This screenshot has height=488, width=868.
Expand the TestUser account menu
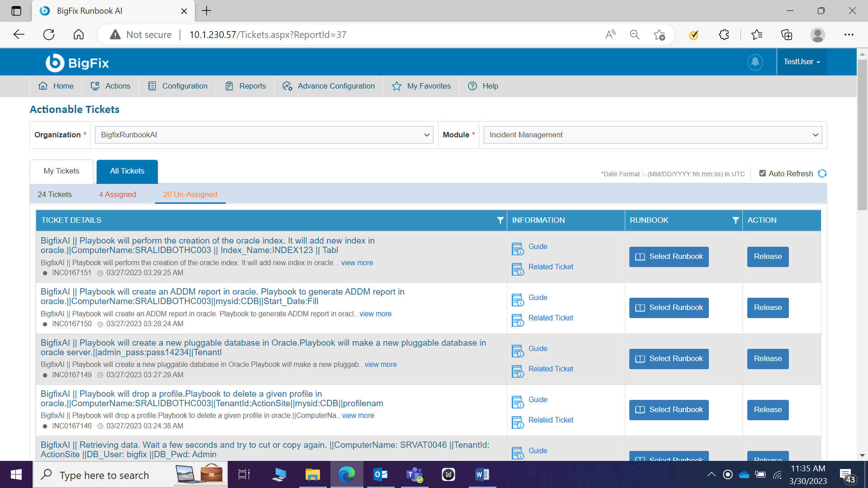(801, 62)
